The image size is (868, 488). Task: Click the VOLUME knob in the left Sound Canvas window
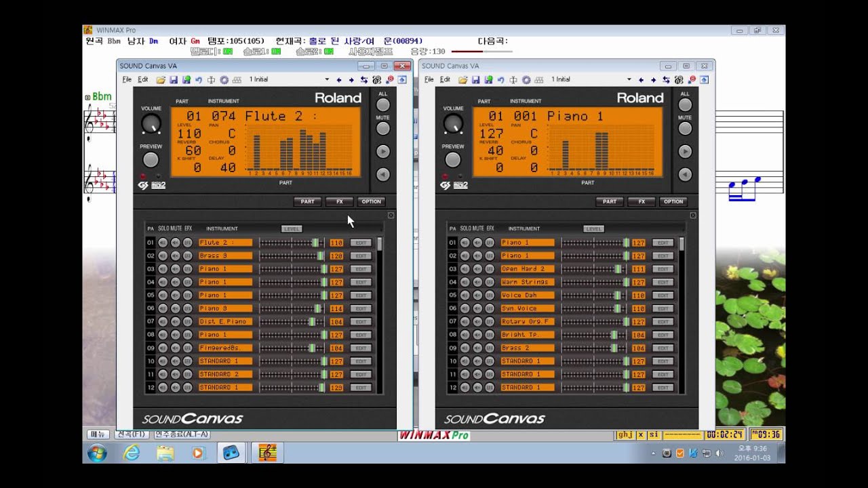(x=151, y=123)
